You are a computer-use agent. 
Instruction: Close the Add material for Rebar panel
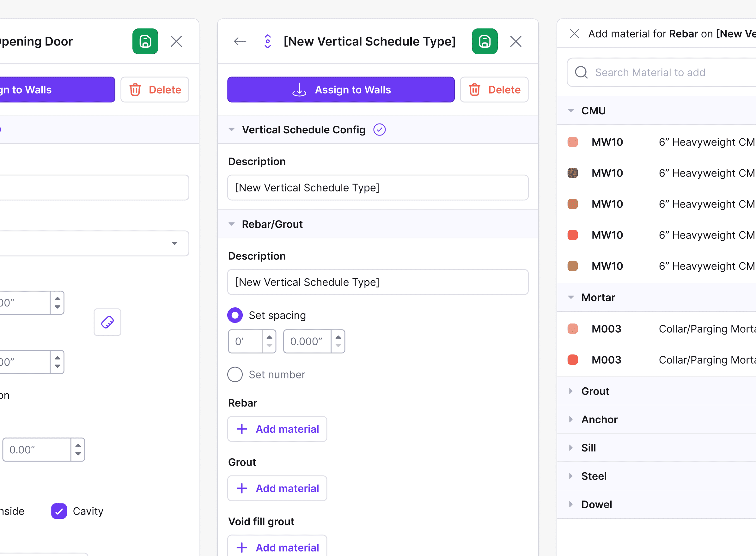pyautogui.click(x=574, y=34)
